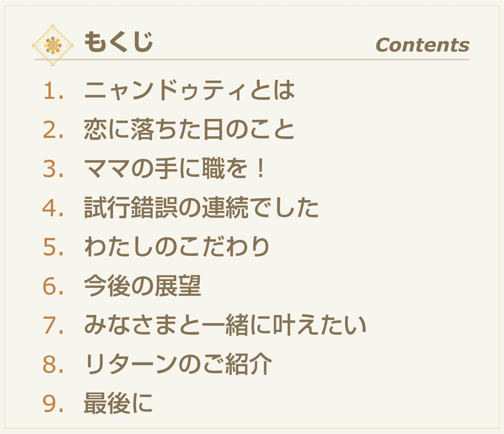Click the mandala flower logo icon
The height and width of the screenshot is (434, 504).
point(53,45)
